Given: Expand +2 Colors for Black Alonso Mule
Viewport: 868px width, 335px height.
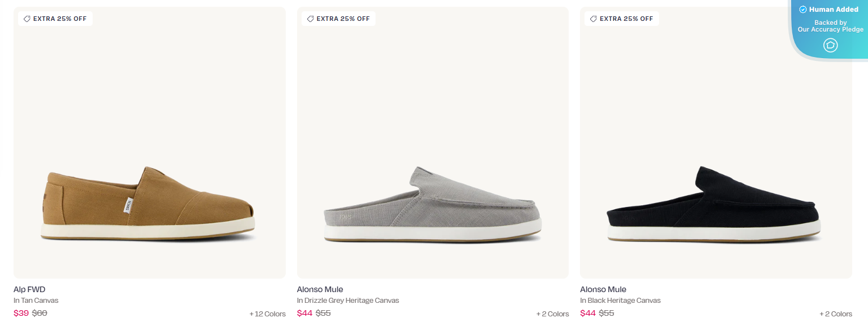Looking at the screenshot, I should [x=835, y=314].
